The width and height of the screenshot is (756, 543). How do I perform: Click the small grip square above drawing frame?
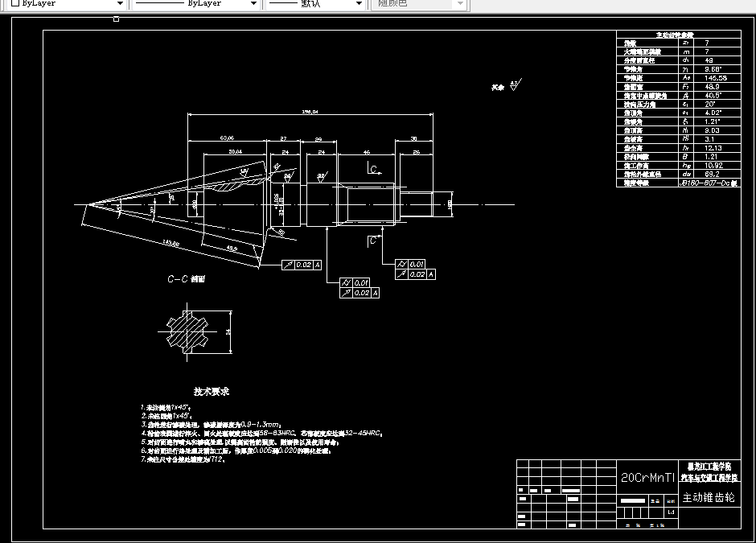tap(116, 19)
